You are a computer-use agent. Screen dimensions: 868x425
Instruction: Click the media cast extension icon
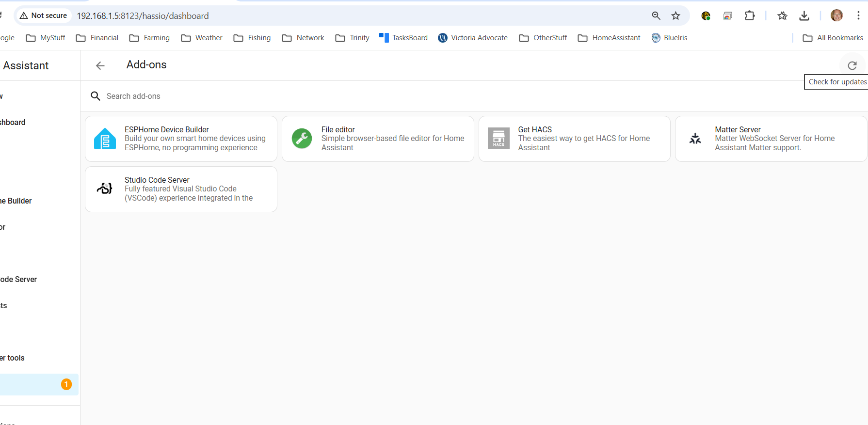pos(727,16)
